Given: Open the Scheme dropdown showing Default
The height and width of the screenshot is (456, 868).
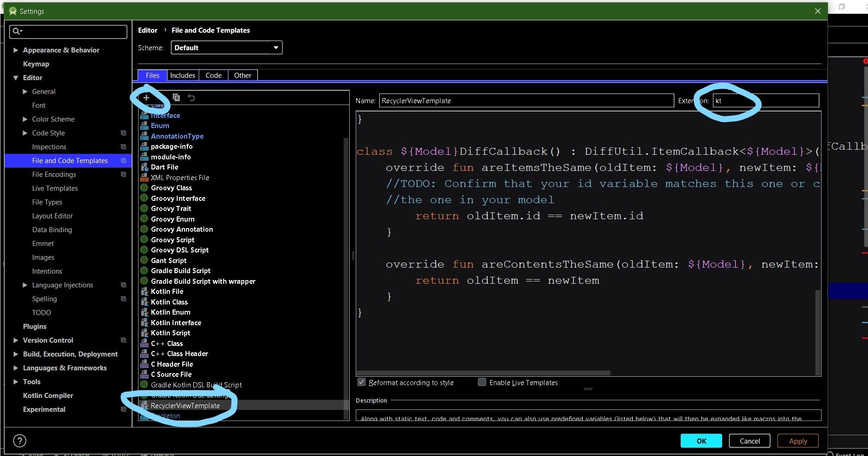Looking at the screenshot, I should [x=226, y=47].
